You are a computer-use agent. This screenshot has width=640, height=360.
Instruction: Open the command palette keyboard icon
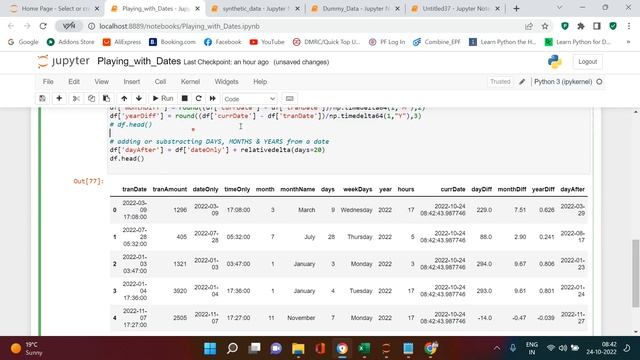coord(289,98)
